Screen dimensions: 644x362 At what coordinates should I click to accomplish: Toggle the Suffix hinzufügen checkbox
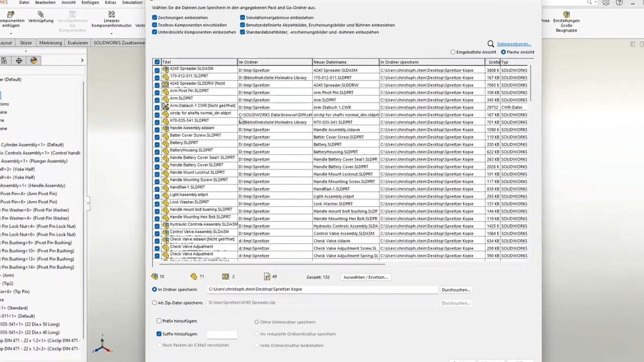[x=159, y=334]
